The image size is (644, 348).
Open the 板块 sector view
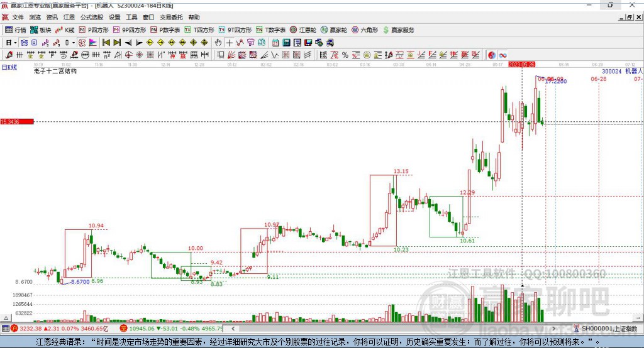(x=40, y=30)
